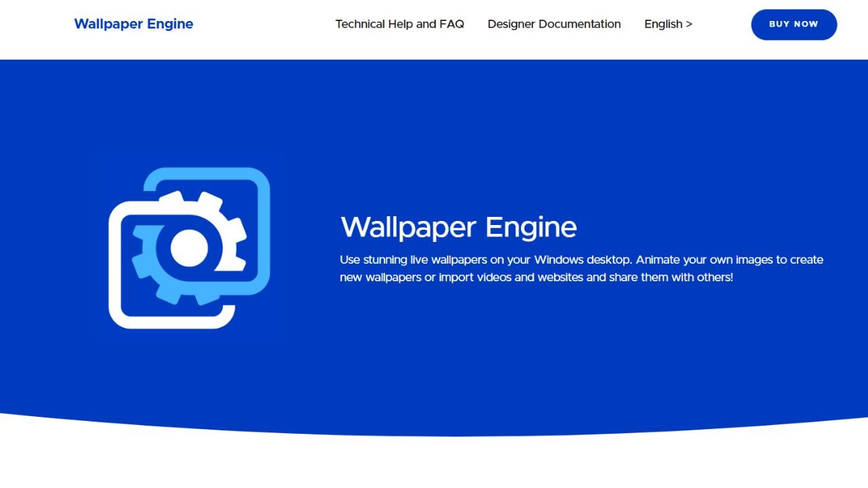The height and width of the screenshot is (488, 868).
Task: Click the white circle inside the gear
Action: [189, 248]
